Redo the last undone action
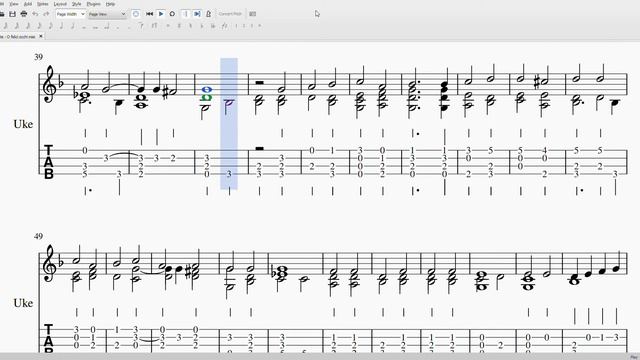Screen dimensions: 640x360 click(x=46, y=14)
